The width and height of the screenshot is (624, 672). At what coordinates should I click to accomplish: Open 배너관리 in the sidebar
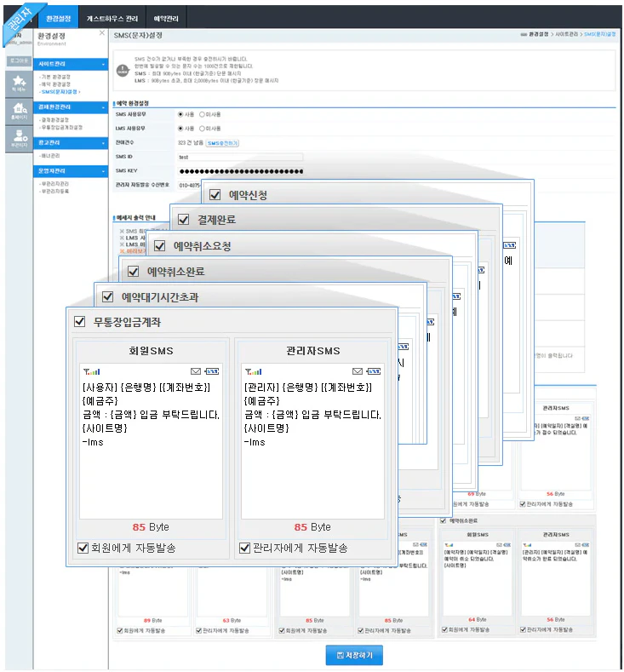tap(50, 156)
